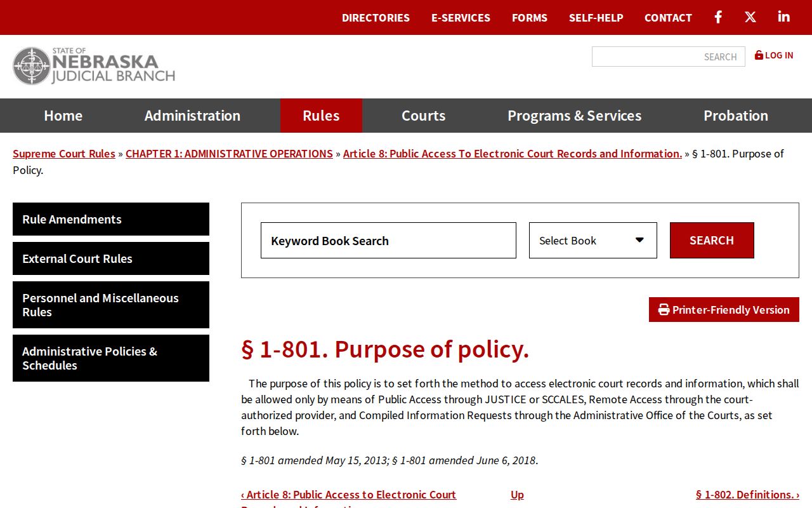Focus the site search field
The height and width of the screenshot is (508, 812).
click(x=669, y=57)
